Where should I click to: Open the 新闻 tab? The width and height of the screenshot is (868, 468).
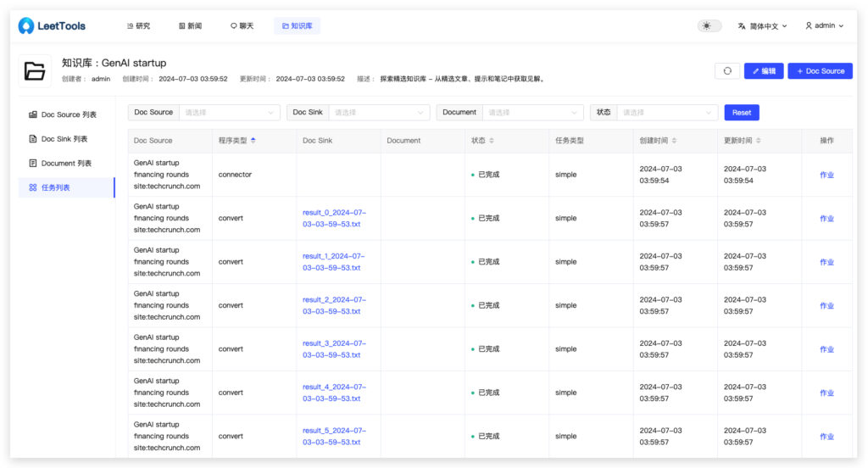(x=191, y=26)
